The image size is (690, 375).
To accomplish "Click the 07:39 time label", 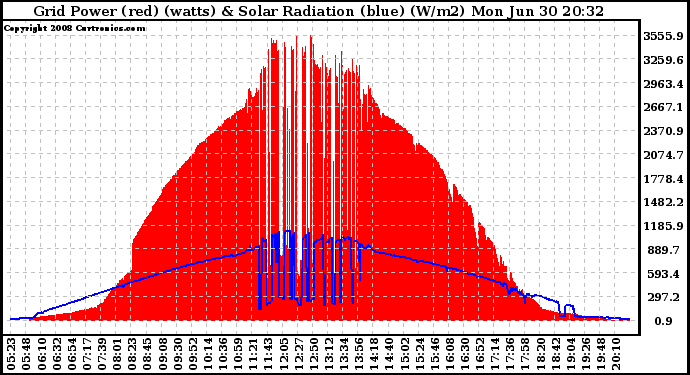I will tap(102, 354).
